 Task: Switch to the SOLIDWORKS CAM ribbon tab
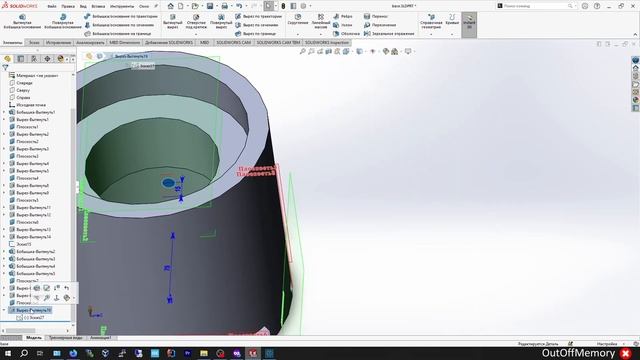[x=233, y=42]
